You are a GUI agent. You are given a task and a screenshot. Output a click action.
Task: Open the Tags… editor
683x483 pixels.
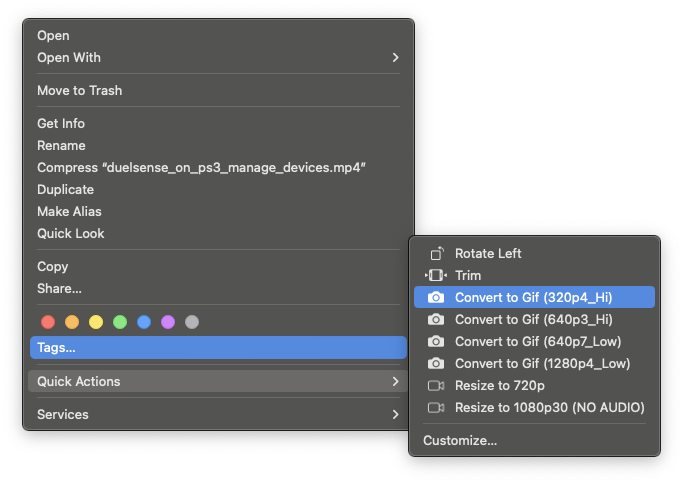pos(56,347)
